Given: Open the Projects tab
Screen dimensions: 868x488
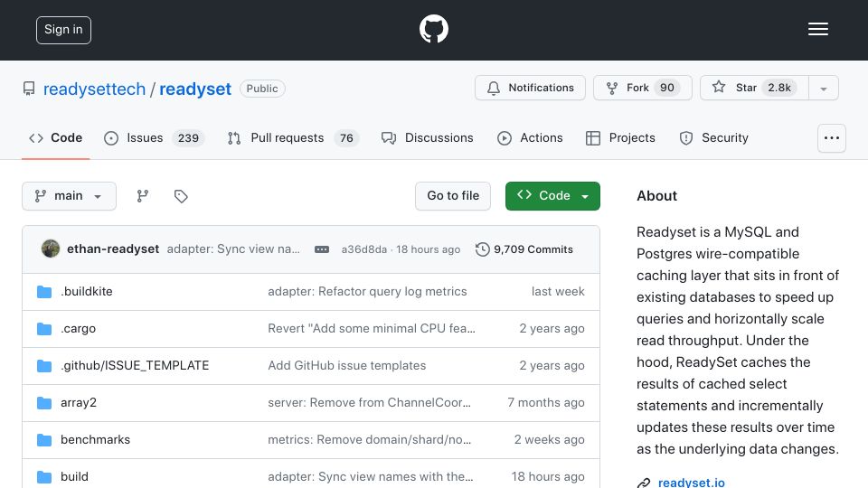Looking at the screenshot, I should 620,137.
